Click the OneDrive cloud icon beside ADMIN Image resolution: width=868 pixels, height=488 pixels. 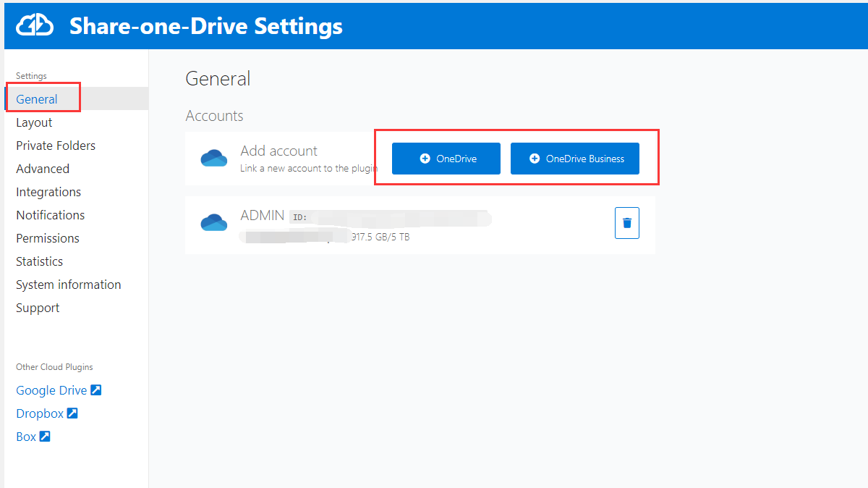pyautogui.click(x=214, y=223)
